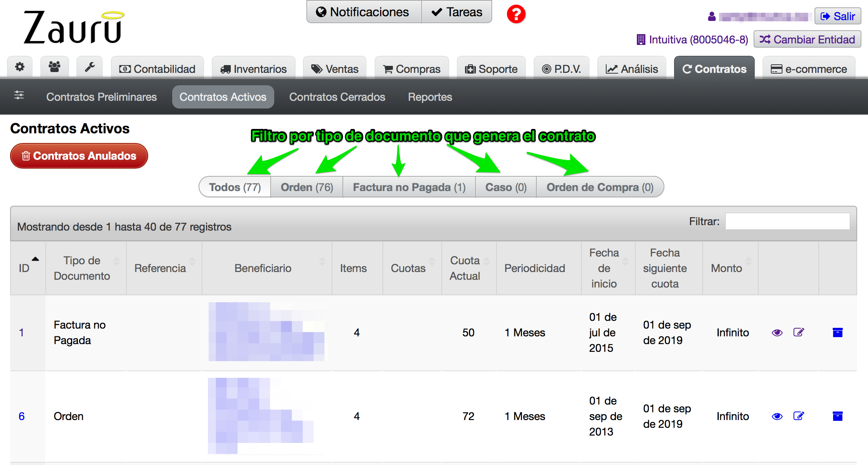Filter by Orden (76)
Screen dimensions: 868x465
(x=307, y=187)
